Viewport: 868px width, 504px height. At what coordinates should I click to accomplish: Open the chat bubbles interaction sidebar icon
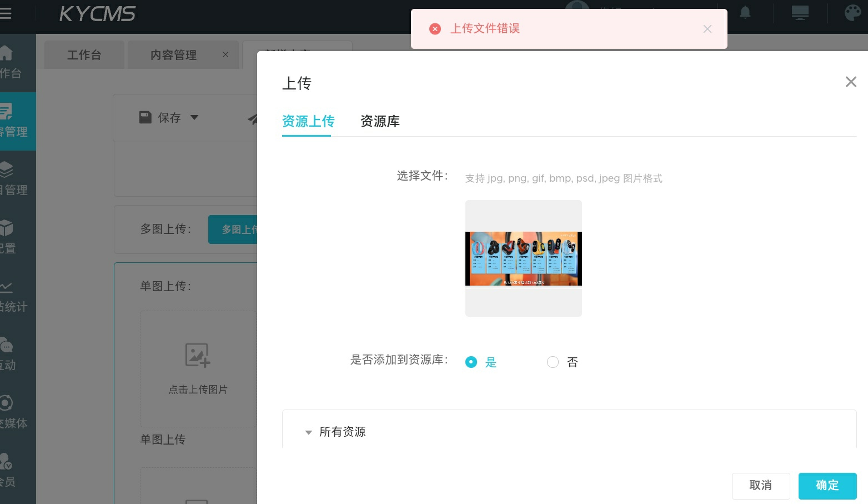point(6,345)
